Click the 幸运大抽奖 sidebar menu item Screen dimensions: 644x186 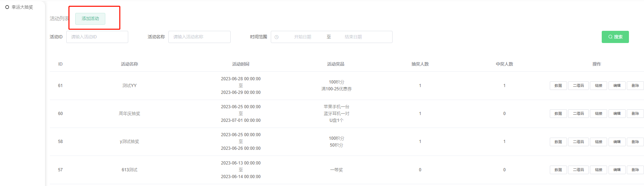tap(22, 7)
